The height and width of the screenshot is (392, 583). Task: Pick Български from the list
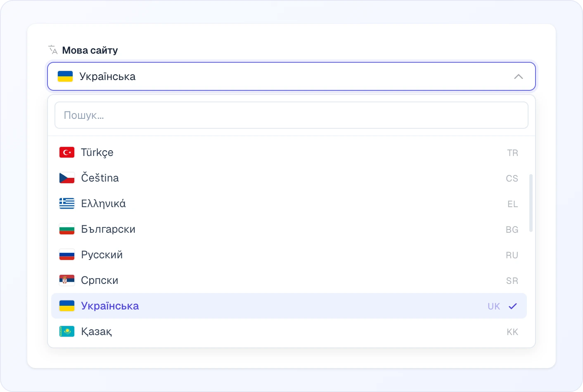tap(289, 229)
